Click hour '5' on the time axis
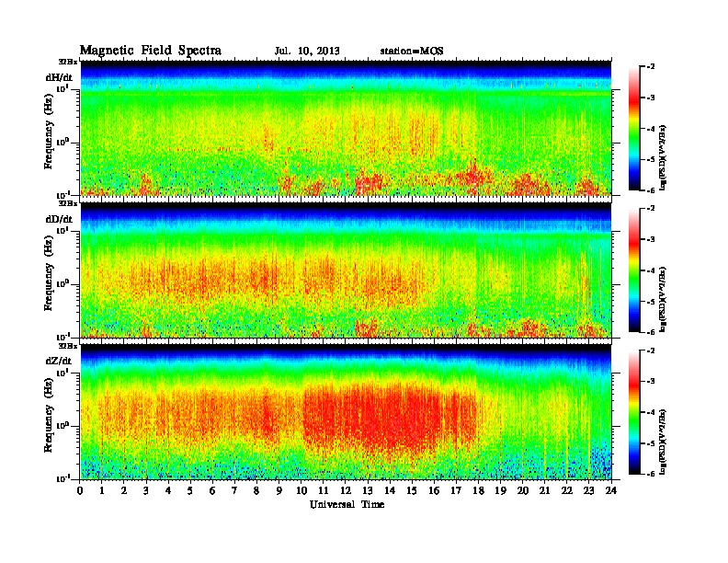728x563 pixels. (190, 491)
